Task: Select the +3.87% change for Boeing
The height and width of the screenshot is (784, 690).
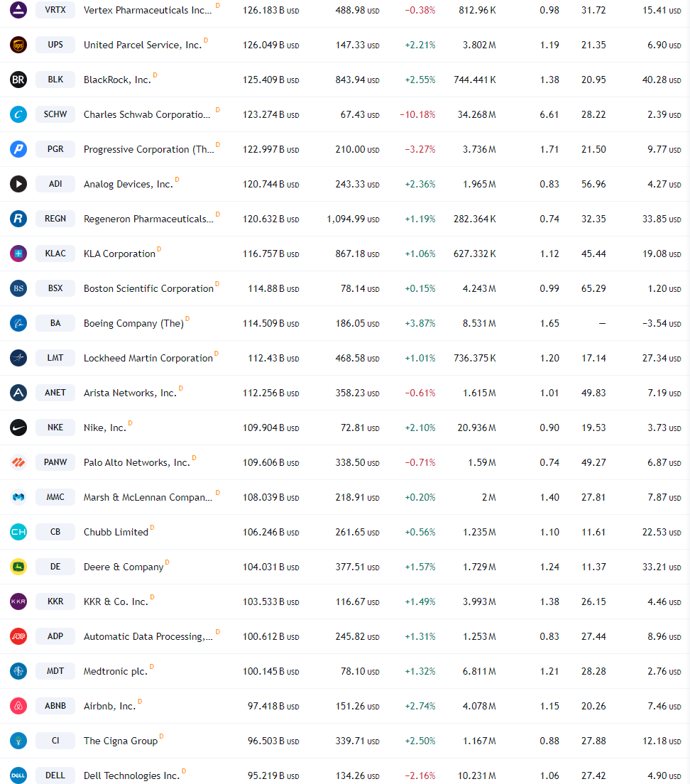Action: click(x=420, y=324)
